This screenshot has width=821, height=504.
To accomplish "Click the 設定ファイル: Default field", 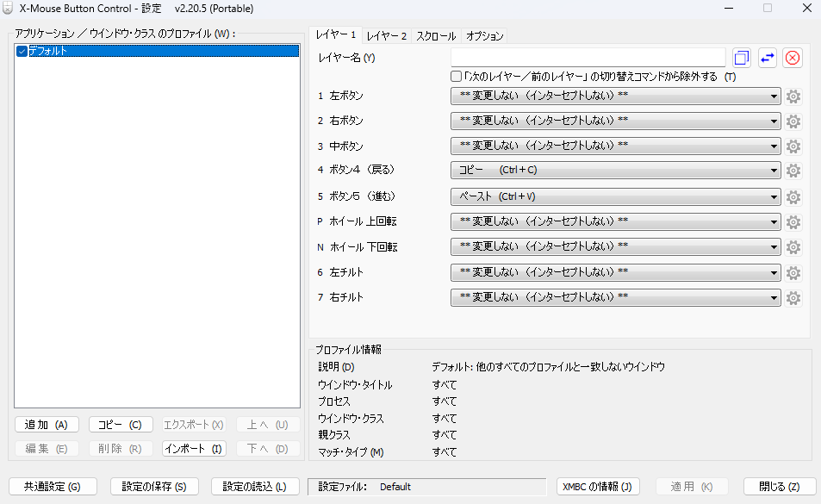I will coord(426,487).
